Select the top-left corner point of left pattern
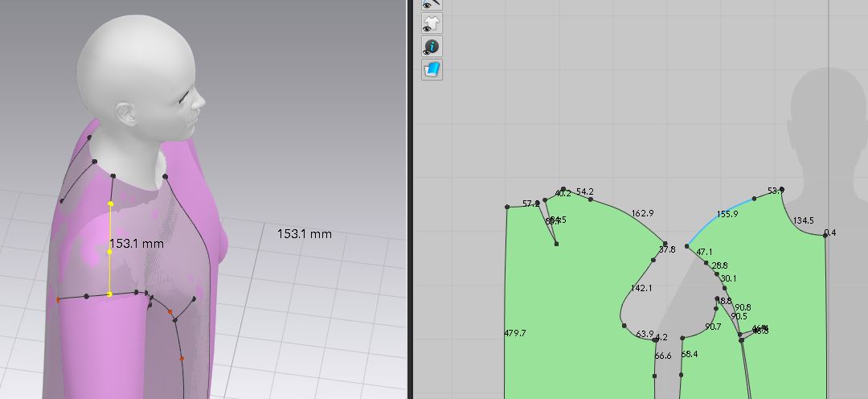 coord(507,207)
